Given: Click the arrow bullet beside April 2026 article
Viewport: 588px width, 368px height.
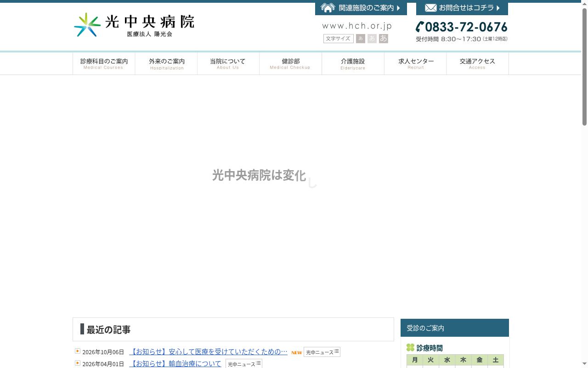Looking at the screenshot, I should point(78,363).
